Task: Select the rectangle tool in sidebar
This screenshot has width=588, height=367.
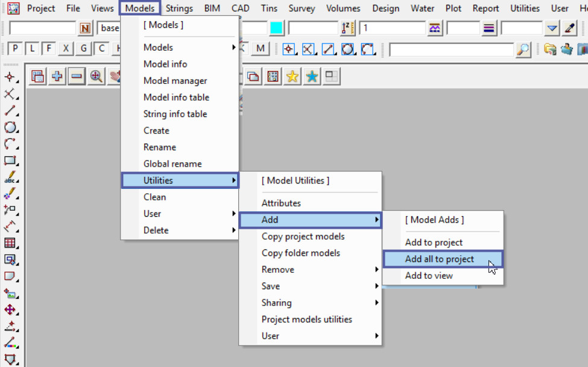Action: coord(10,160)
